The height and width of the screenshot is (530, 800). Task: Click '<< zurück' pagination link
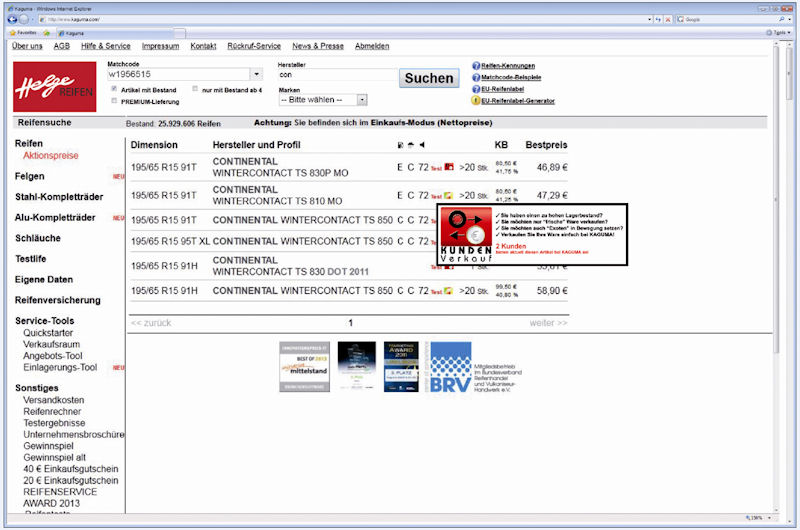151,323
